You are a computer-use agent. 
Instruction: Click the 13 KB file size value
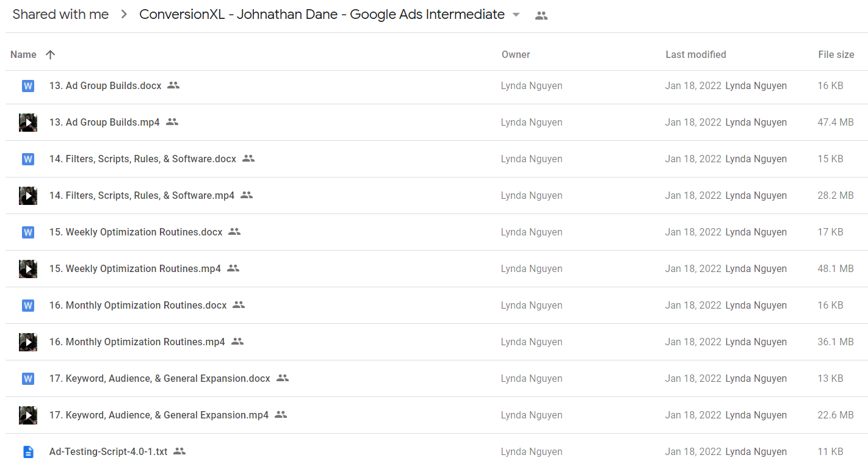pos(830,379)
